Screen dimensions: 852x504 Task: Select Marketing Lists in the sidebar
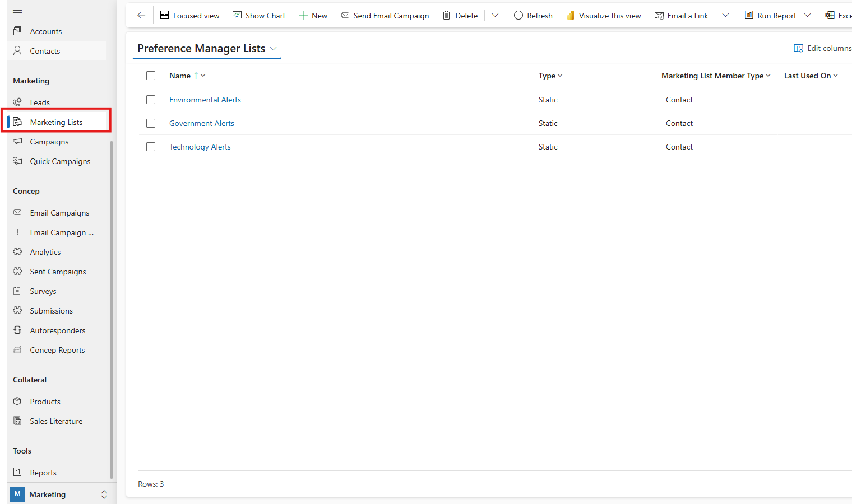click(57, 122)
